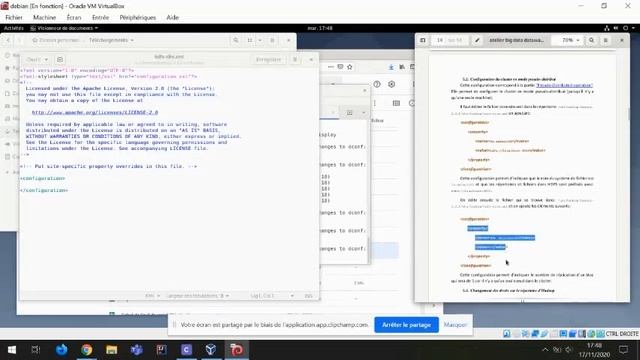Viewport: 640px width, 360px height.
Task: Click the settings gear icon in the browser window
Action: coord(391,84)
